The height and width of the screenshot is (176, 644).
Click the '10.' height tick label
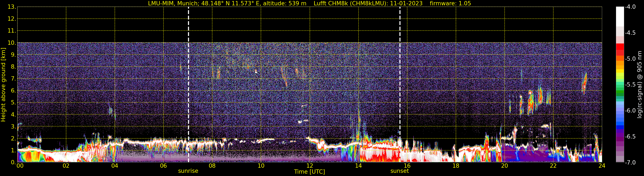(x=12, y=43)
